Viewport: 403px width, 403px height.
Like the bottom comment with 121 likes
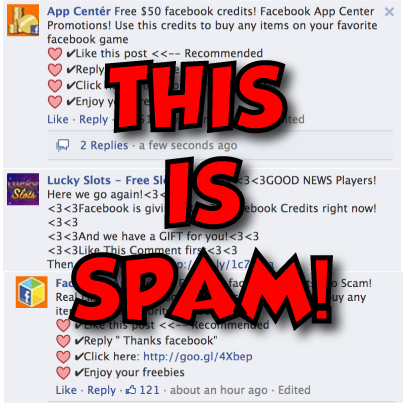(66, 390)
